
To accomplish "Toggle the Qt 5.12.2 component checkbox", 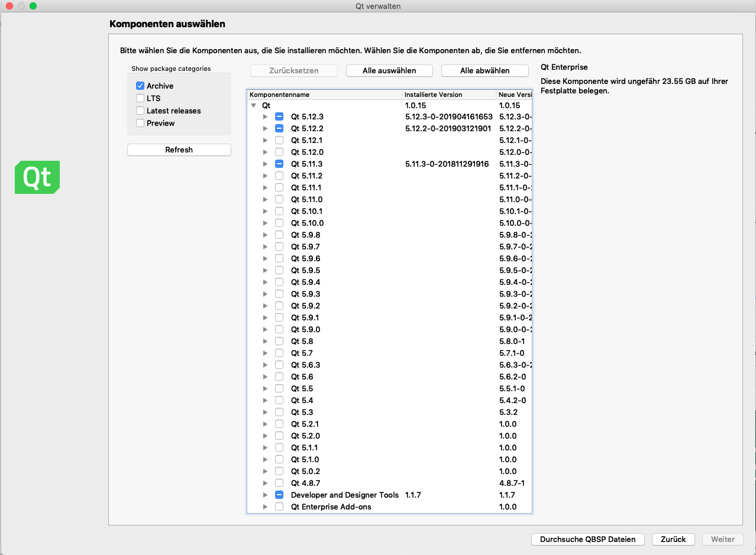I will (x=279, y=128).
